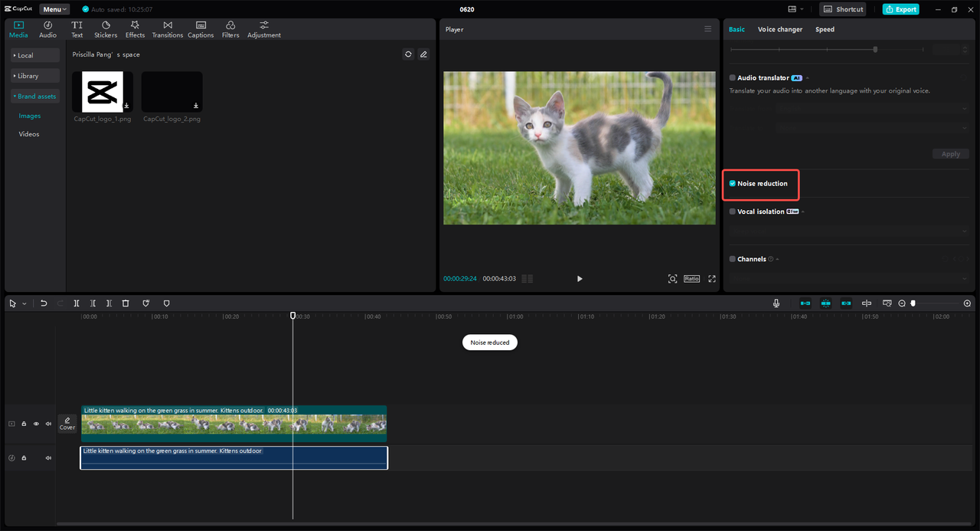Click the Ratio button in Player
980x531 pixels.
tap(691, 279)
